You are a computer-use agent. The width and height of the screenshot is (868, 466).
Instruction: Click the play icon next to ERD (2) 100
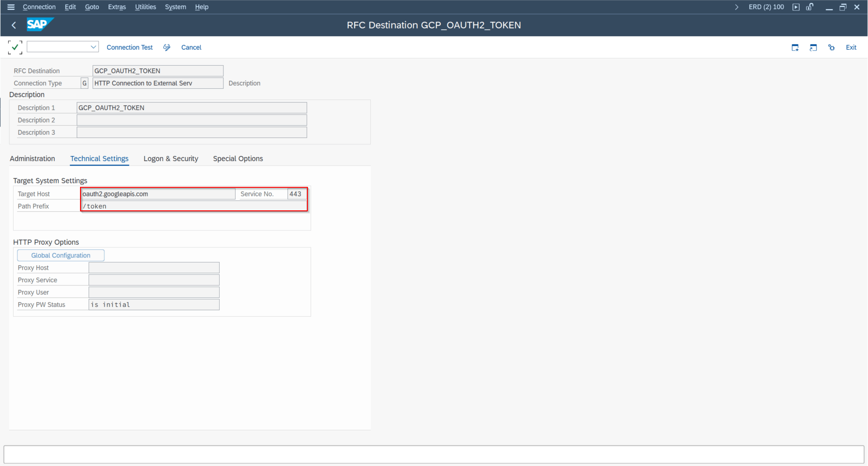click(x=796, y=7)
